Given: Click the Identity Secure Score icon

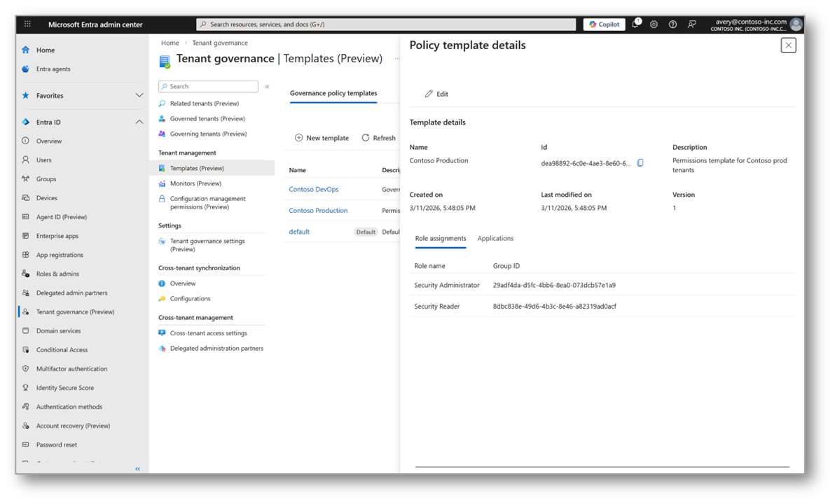Looking at the screenshot, I should pyautogui.click(x=25, y=387).
